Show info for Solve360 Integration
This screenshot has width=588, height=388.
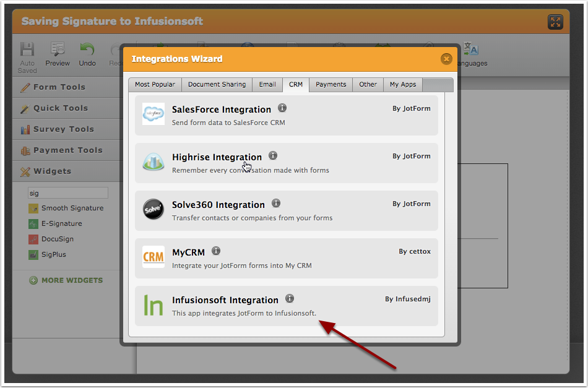coord(276,203)
